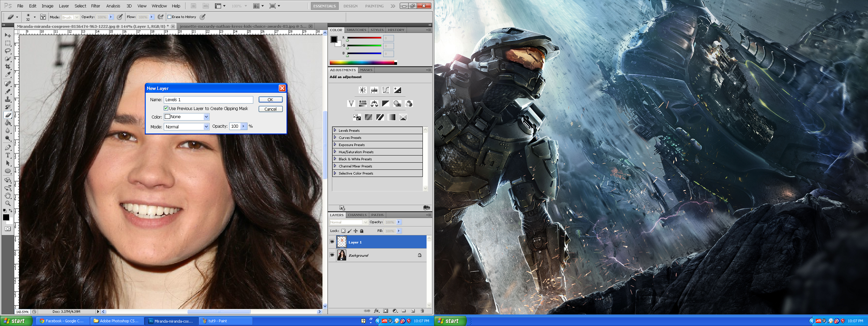Viewport: 868px width, 326px height.
Task: Select the Lasso tool
Action: (8, 51)
